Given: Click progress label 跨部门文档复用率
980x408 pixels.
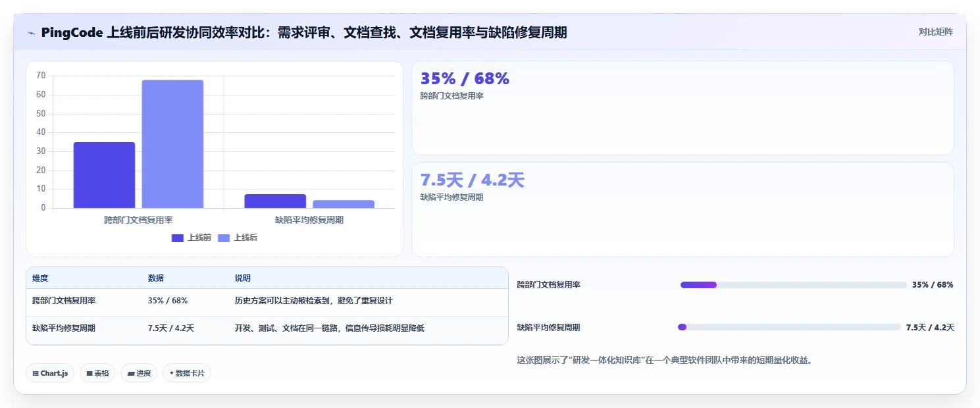Looking at the screenshot, I should pyautogui.click(x=548, y=285).
